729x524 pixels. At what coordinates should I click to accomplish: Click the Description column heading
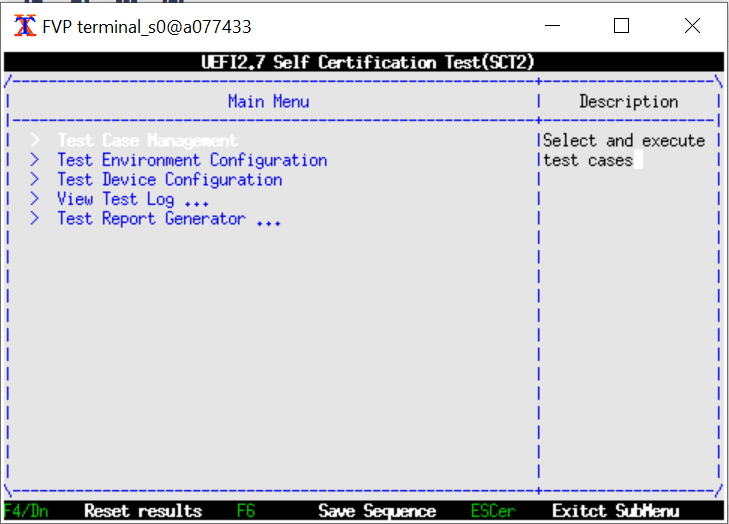[629, 101]
